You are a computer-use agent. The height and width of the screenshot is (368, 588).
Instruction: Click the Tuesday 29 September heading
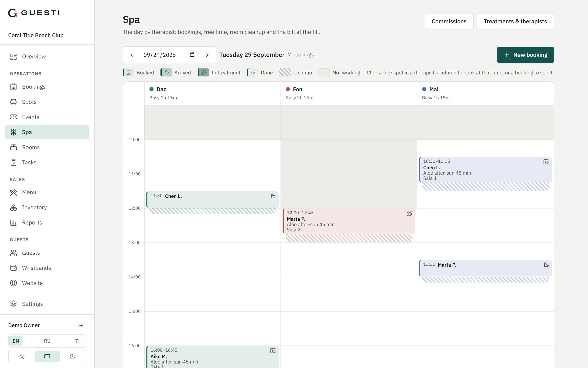pyautogui.click(x=252, y=55)
